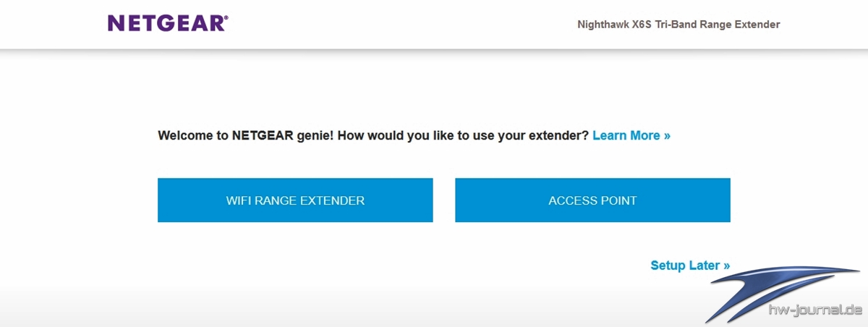Click the blue hw-journal swoosh logo

[x=781, y=293]
